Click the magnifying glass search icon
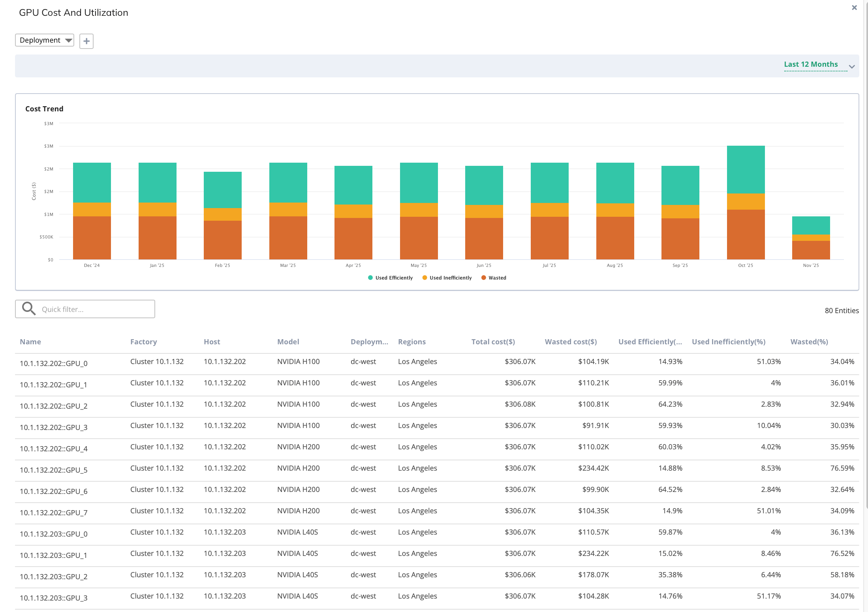This screenshot has height=612, width=868. click(29, 308)
